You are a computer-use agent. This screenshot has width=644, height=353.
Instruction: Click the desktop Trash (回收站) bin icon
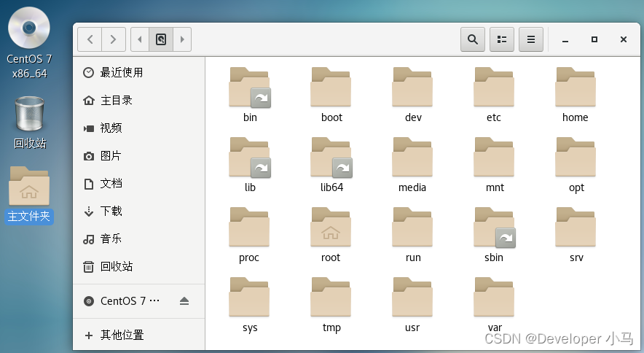coord(30,114)
